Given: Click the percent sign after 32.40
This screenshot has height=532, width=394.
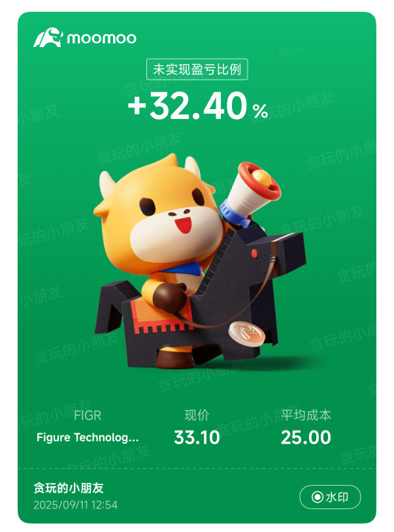Looking at the screenshot, I should [261, 111].
